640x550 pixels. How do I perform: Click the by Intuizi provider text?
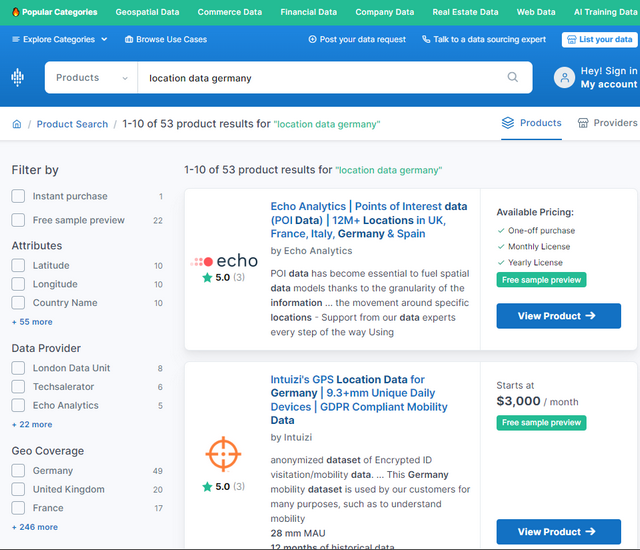pos(291,437)
